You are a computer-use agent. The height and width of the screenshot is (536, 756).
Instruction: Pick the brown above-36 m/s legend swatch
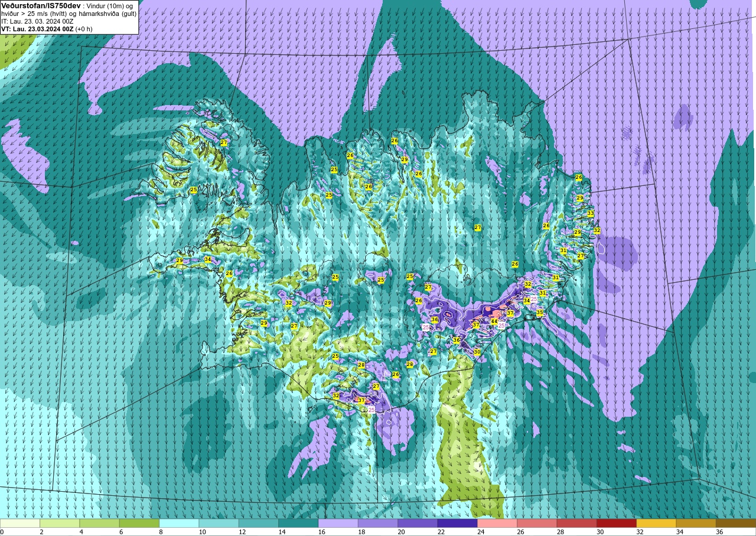point(735,523)
